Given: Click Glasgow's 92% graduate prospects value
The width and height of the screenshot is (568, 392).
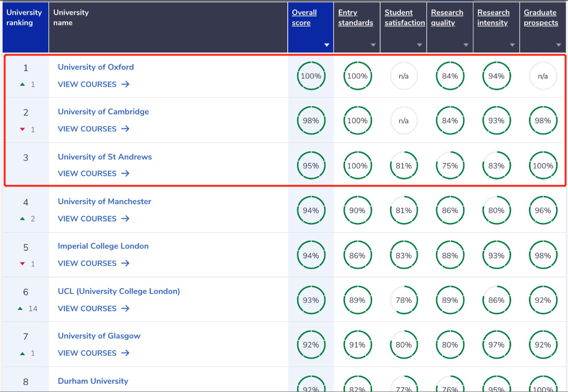Looking at the screenshot, I should 543,345.
